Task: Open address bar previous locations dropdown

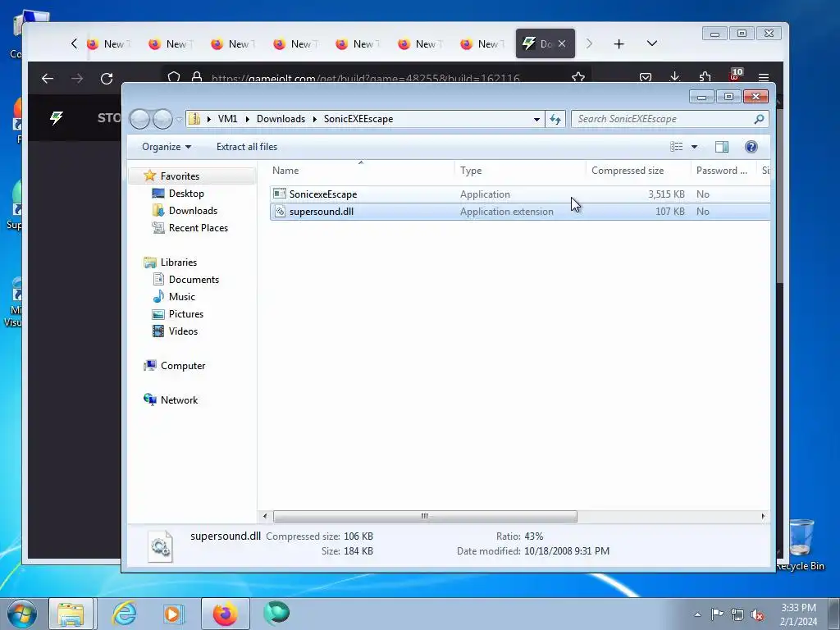Action: pos(536,119)
